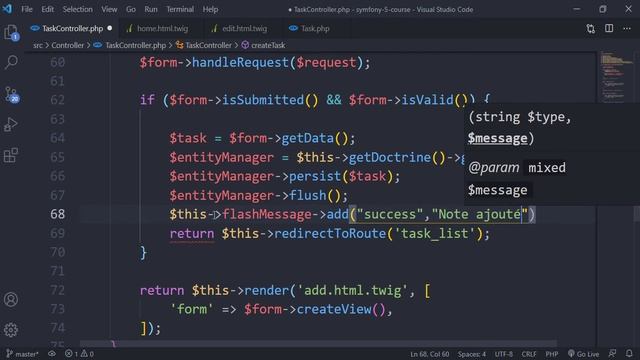Viewport: 640px width, 360px height.
Task: Click handleRequest method call on line 60
Action: 240,62
